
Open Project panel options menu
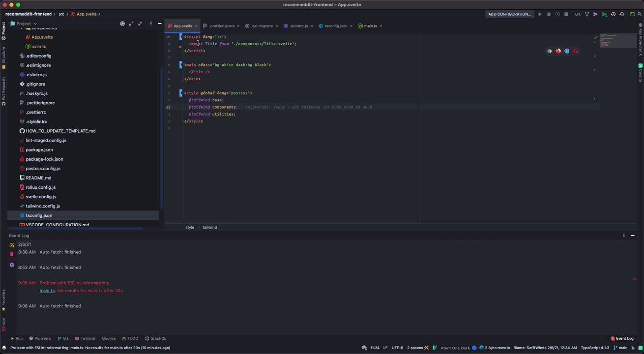click(151, 24)
